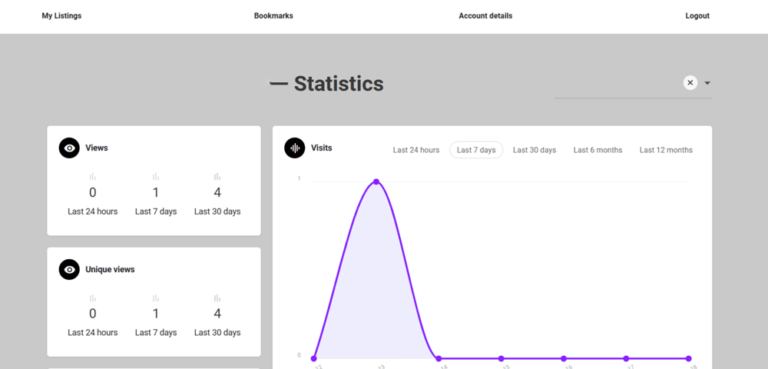Open Account details
768x369 pixels.
[x=485, y=16]
